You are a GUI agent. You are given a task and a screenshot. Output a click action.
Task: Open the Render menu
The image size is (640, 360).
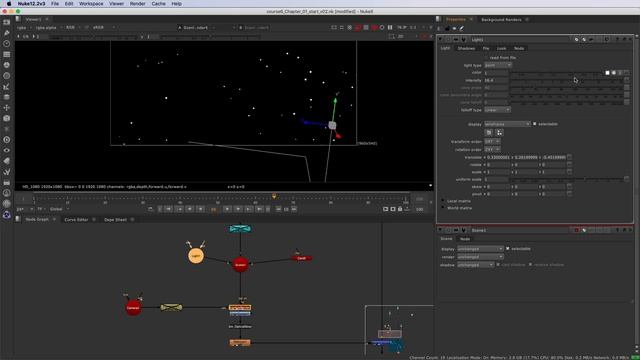pyautogui.click(x=138, y=4)
